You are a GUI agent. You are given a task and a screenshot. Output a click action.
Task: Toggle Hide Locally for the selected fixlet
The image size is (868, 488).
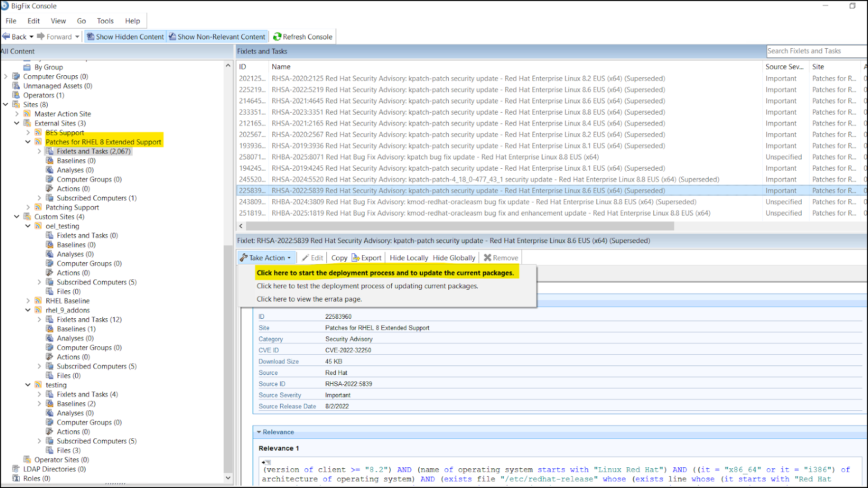tap(408, 257)
